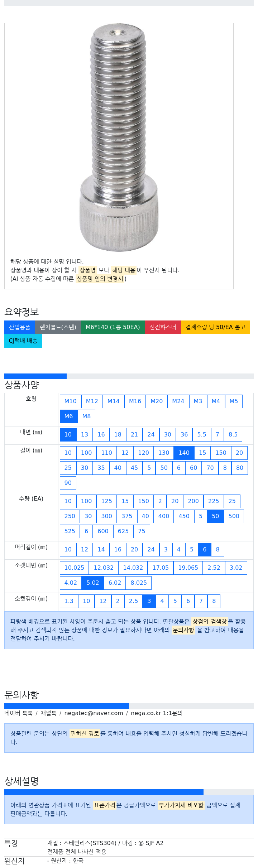Select the 50 quantity option
The width and height of the screenshot is (258, 868).
tap(215, 516)
